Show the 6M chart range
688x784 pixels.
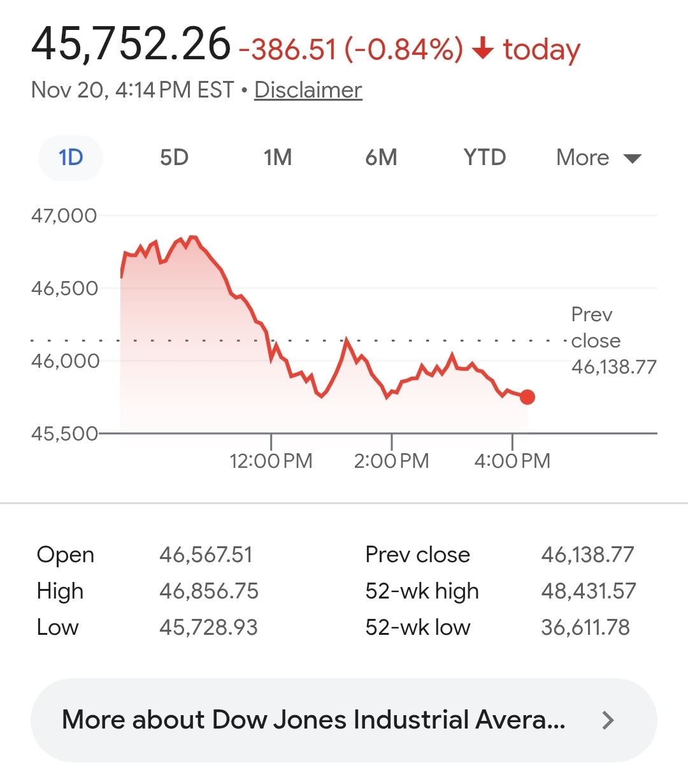pos(381,157)
